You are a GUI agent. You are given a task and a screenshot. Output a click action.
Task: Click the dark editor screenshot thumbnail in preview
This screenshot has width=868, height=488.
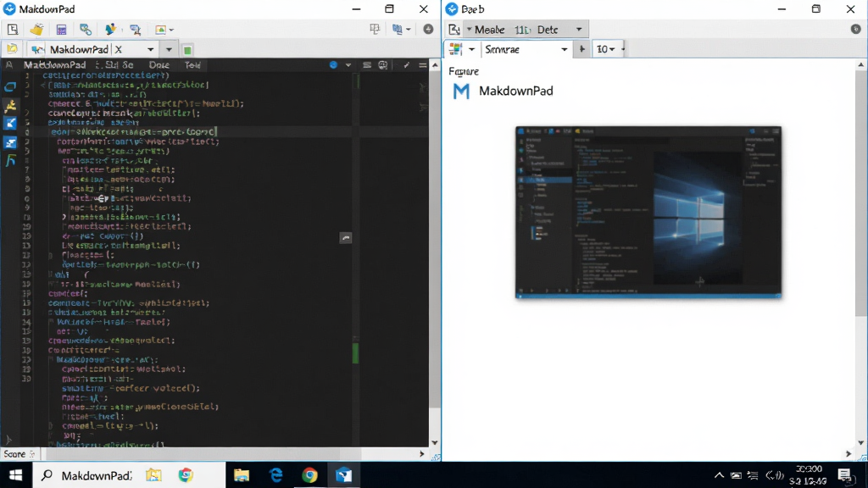click(x=648, y=213)
